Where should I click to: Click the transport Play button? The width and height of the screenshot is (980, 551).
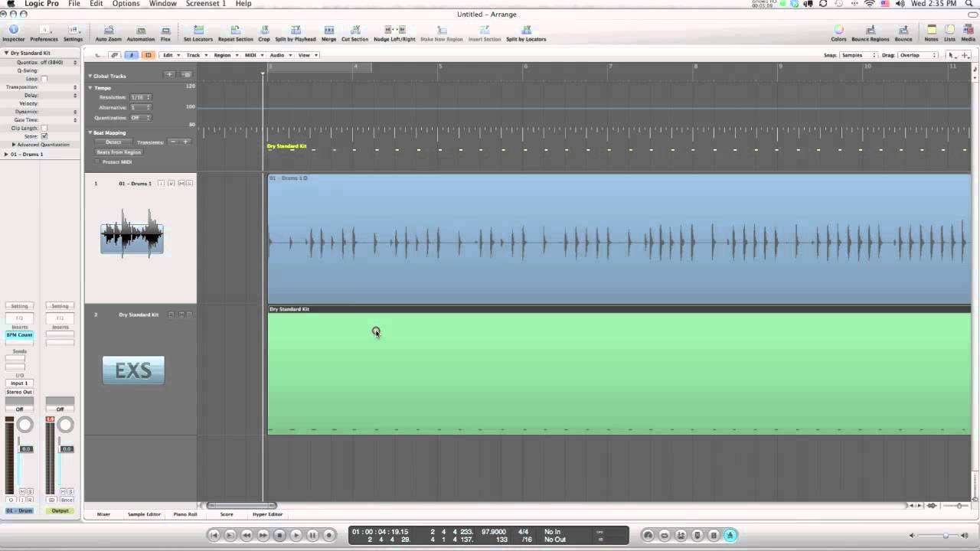pos(296,535)
